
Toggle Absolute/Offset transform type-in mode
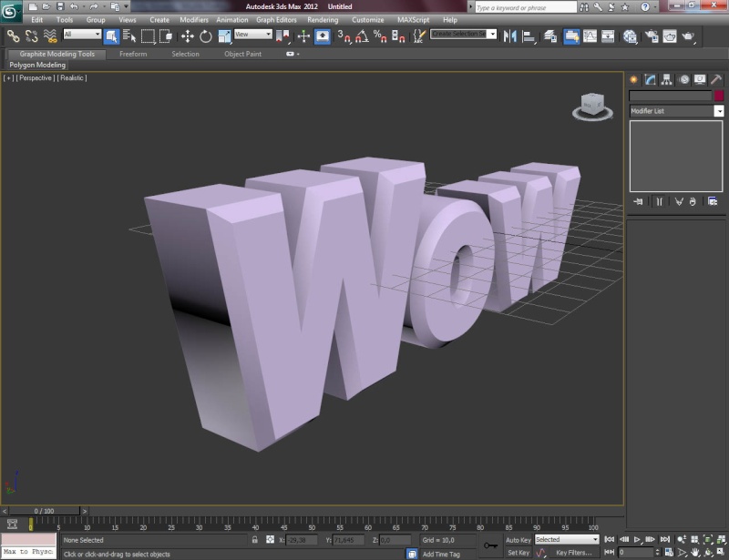point(270,540)
